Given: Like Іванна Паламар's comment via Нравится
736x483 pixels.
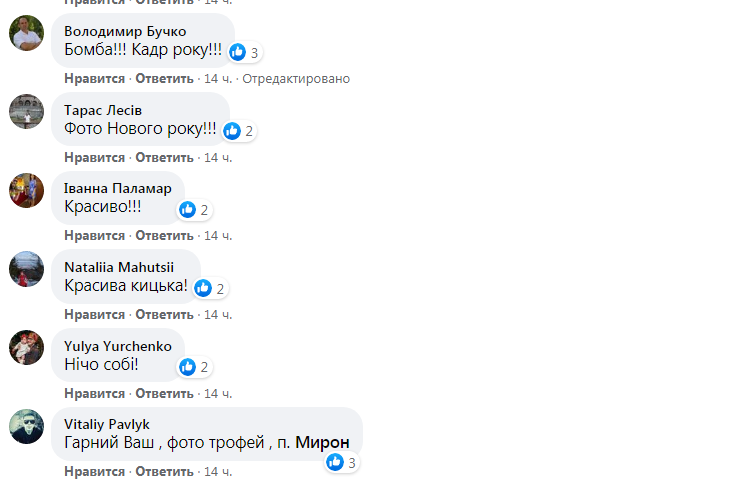Looking at the screenshot, I should [95, 236].
